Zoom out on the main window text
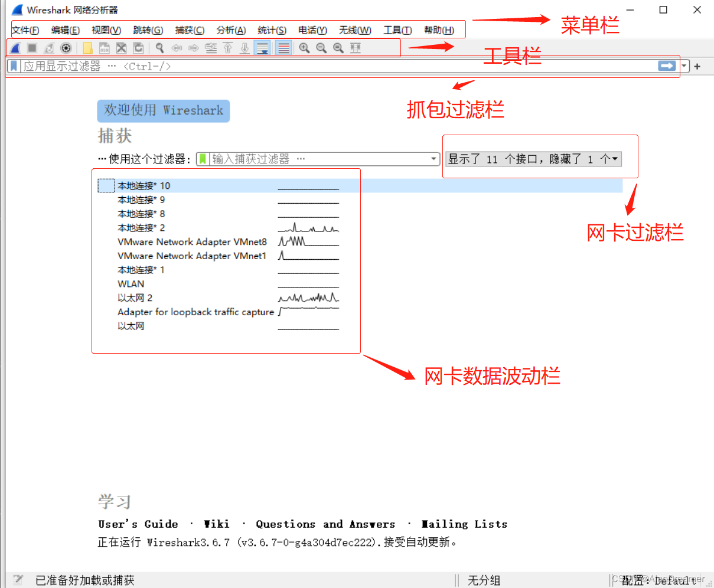The width and height of the screenshot is (714, 588). (321, 48)
